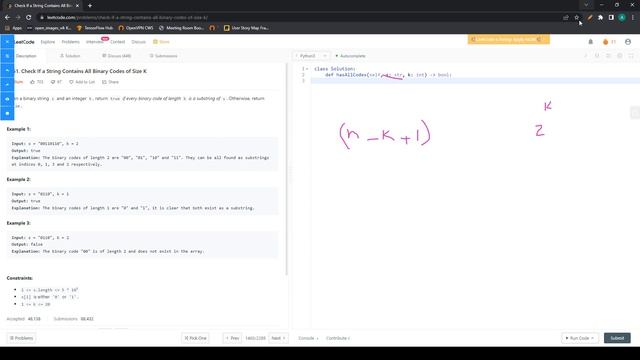The height and width of the screenshot is (360, 640).
Task: Toggle the browser side panel icon
Action: click(611, 18)
